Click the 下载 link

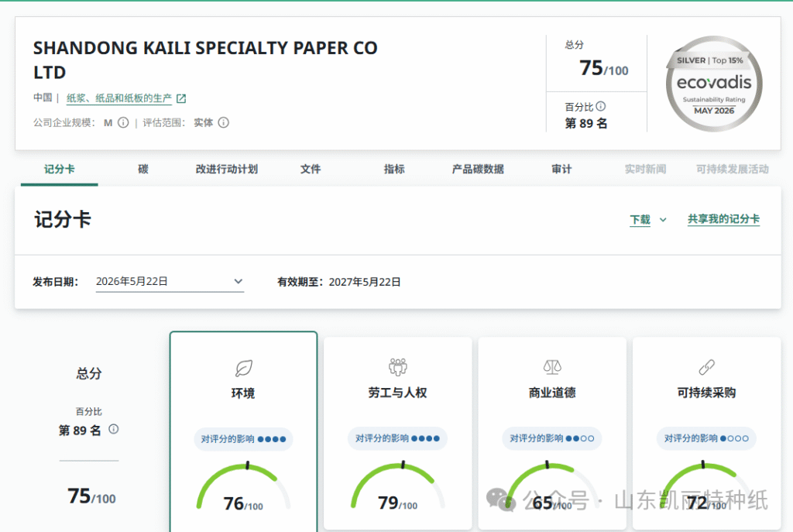(640, 219)
